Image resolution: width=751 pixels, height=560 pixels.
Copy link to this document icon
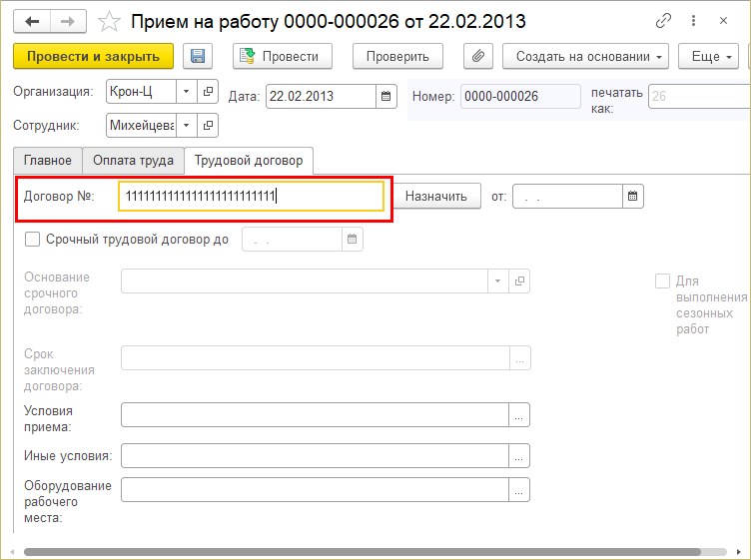[663, 21]
